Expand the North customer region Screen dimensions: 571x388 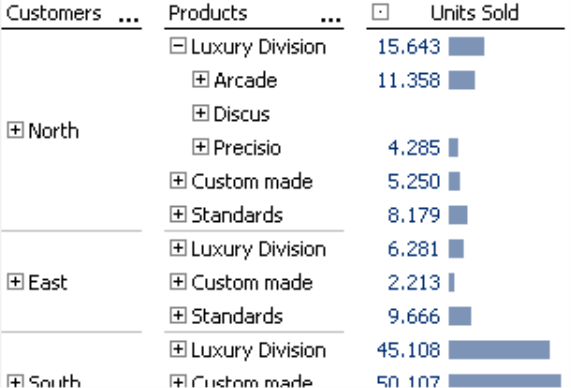15,130
